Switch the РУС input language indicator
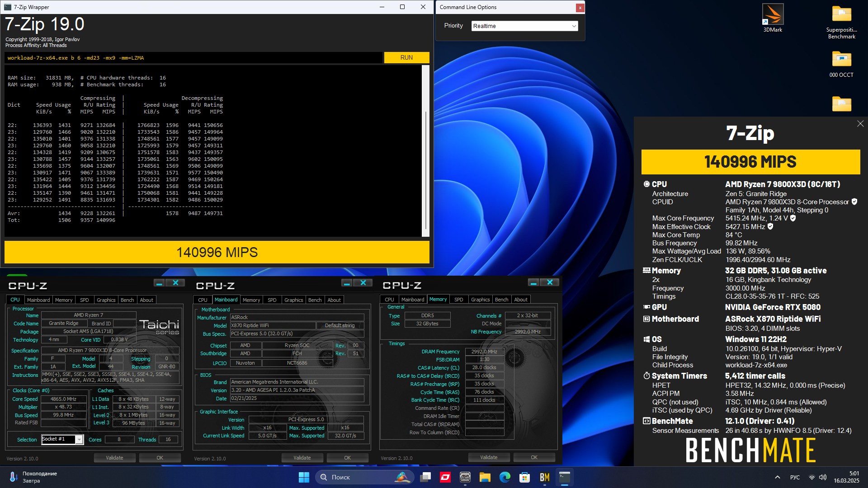This screenshot has height=488, width=868. [795, 477]
